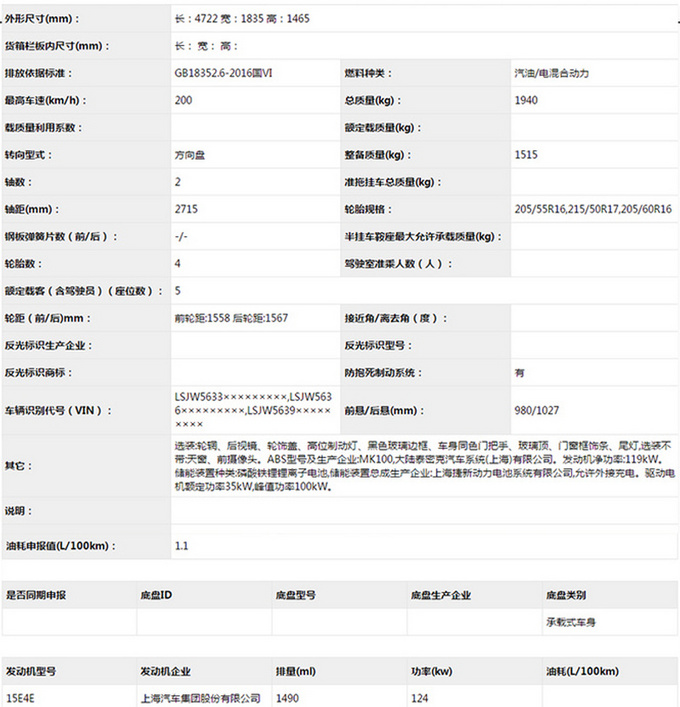This screenshot has height=707, width=680.
Task: Click the fuel type value 汽油/电混合动力
Action: pyautogui.click(x=551, y=73)
